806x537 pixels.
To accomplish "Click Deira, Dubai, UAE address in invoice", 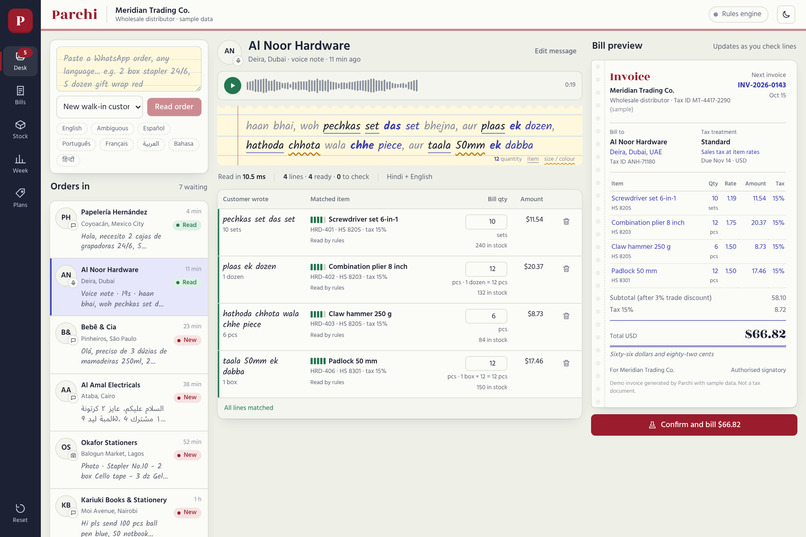I will pyautogui.click(x=636, y=152).
